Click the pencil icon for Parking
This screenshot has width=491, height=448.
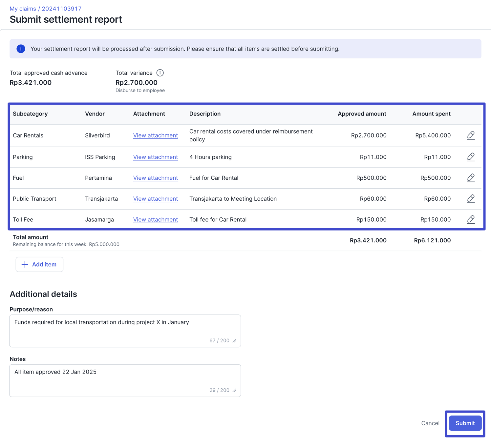471,157
